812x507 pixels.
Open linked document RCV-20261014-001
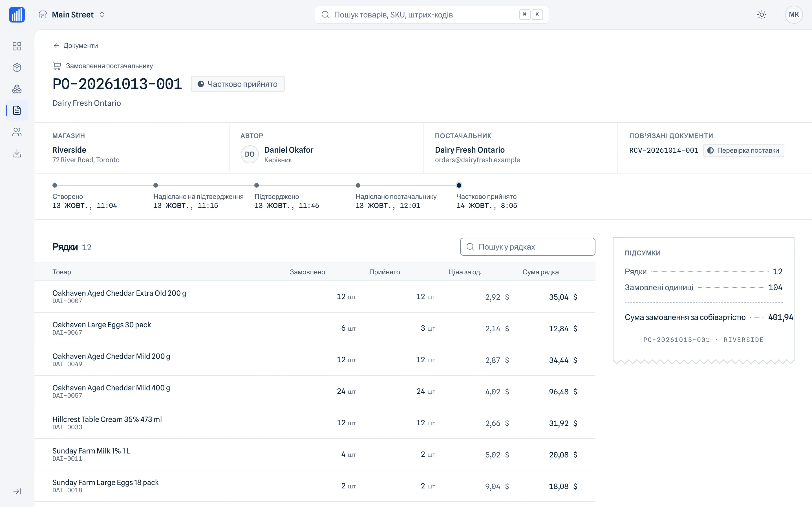(663, 151)
